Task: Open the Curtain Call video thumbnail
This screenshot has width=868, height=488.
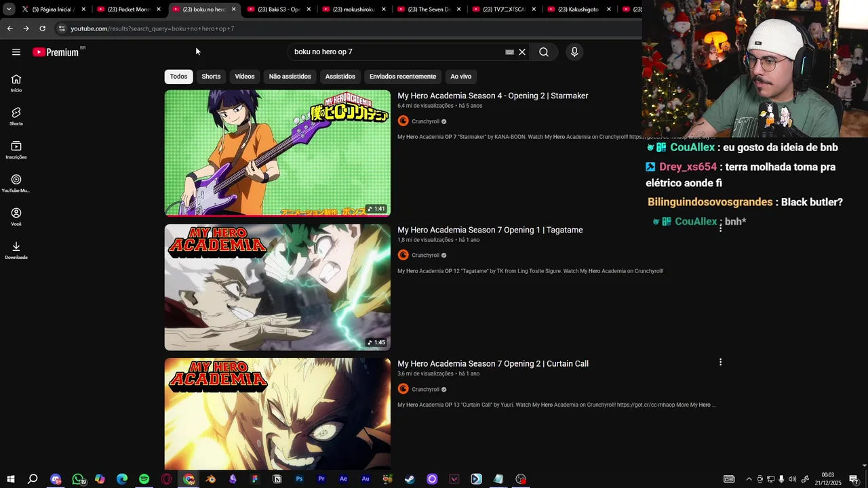Action: 277,413
